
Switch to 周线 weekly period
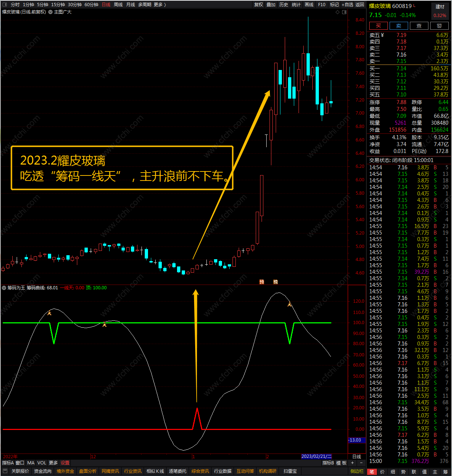(x=118, y=5)
